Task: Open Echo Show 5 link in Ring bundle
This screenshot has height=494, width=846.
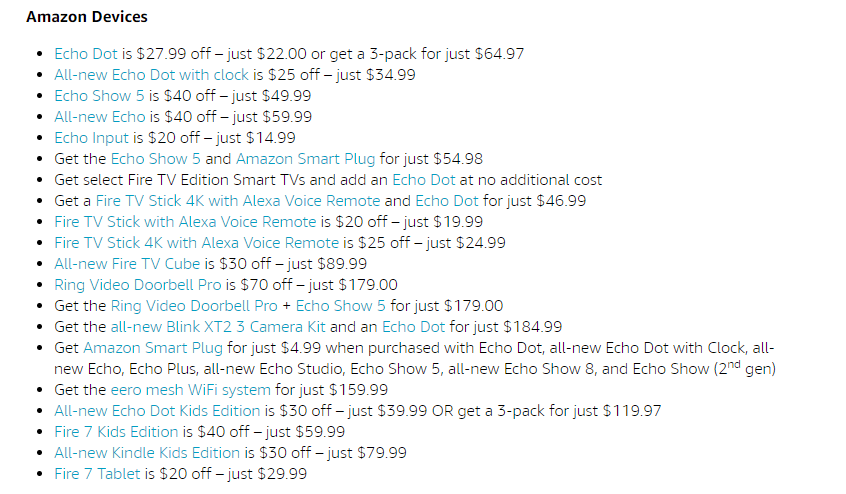Action: click(x=340, y=306)
